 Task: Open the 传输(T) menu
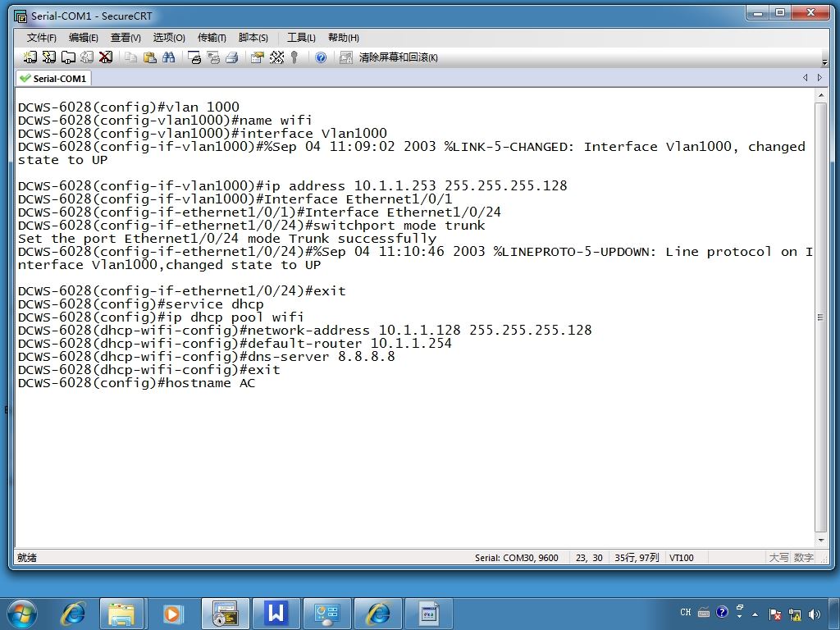(x=212, y=38)
